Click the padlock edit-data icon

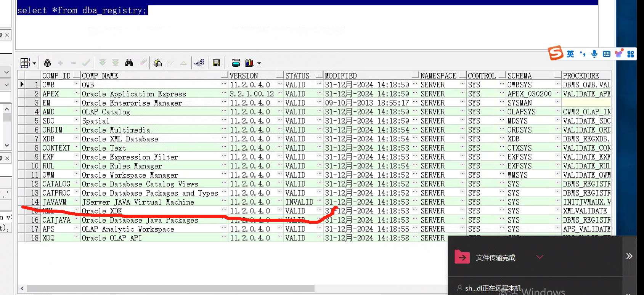pos(47,63)
